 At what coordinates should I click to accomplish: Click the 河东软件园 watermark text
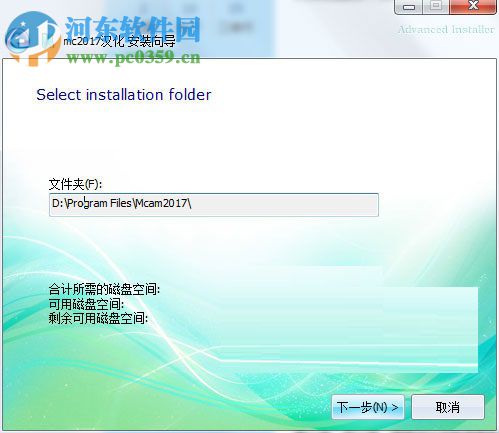pyautogui.click(x=132, y=29)
